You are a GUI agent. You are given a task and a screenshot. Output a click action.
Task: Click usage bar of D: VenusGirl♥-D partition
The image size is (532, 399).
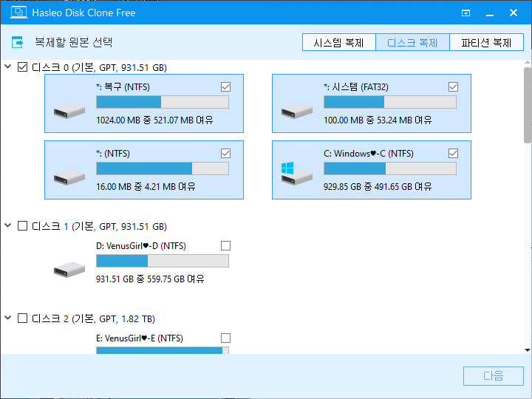tap(163, 261)
